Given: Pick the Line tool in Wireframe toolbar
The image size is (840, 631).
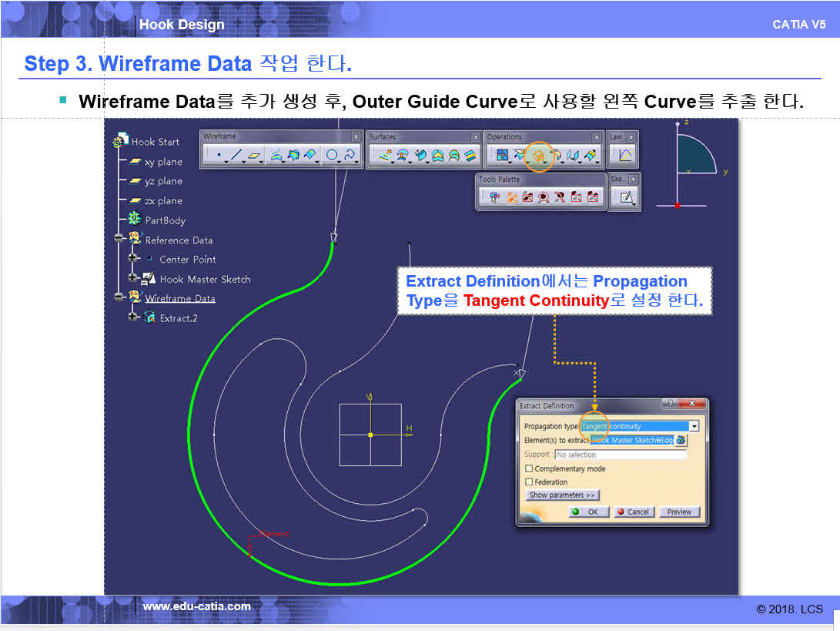Looking at the screenshot, I should [236, 156].
